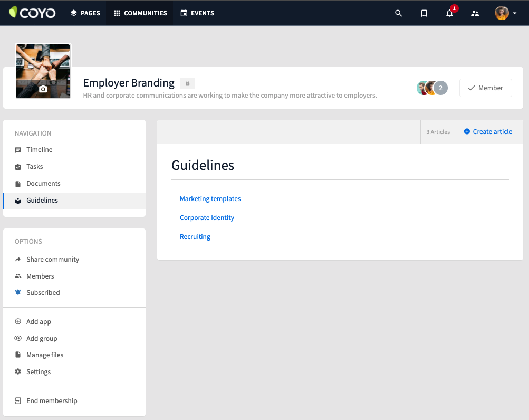The image size is (529, 420).
Task: Click the Add app plus icon
Action: [18, 321]
